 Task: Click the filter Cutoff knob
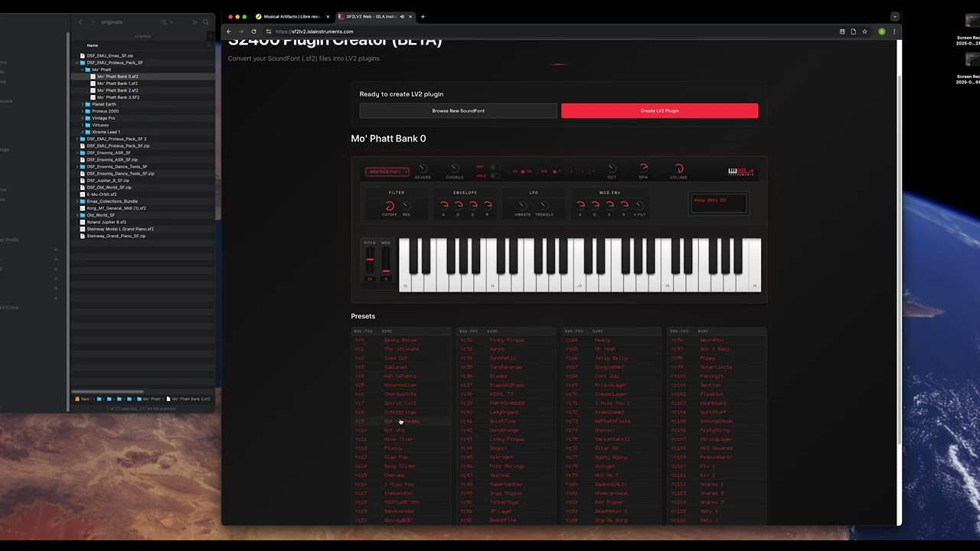tap(390, 206)
